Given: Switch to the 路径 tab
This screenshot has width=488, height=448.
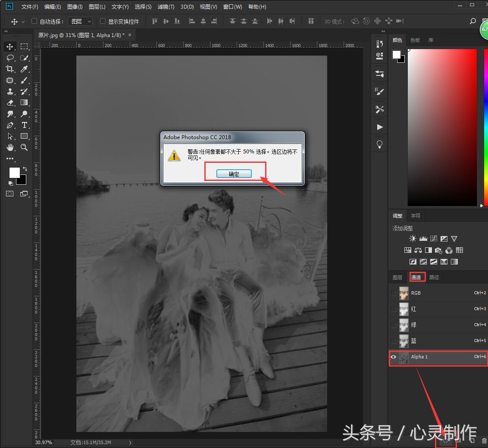Looking at the screenshot, I should point(434,277).
